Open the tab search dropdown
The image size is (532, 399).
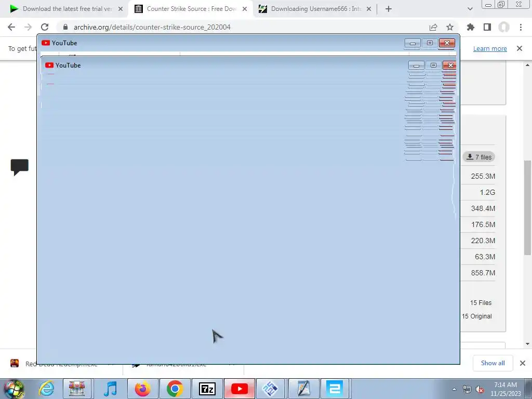470,9
